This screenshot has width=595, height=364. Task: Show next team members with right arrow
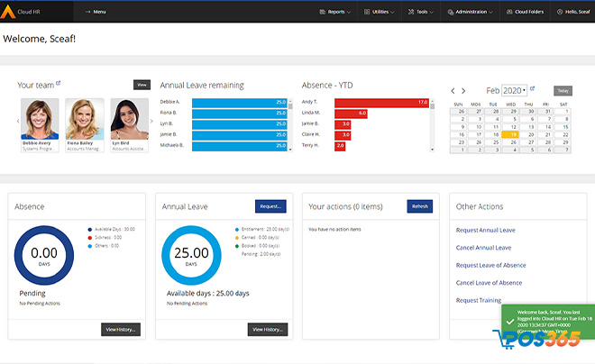click(x=151, y=121)
